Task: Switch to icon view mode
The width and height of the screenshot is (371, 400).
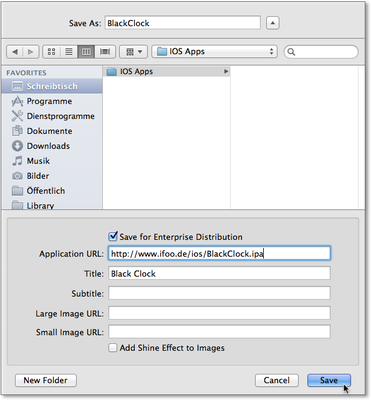Action: click(x=51, y=52)
